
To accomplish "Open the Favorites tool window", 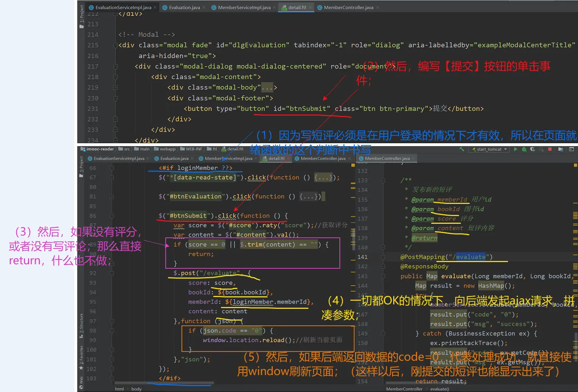I will coord(81,355).
